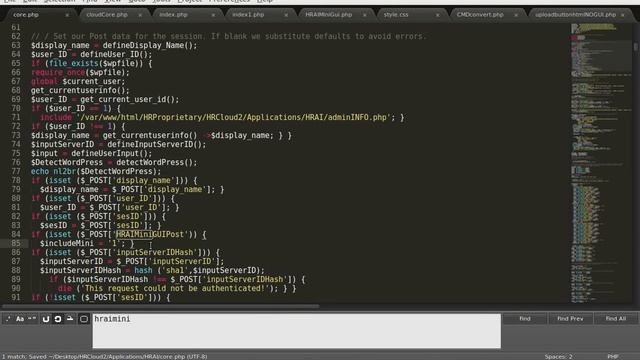Toggle wrap around search option
Screen dimensions: 640x360
coord(58,319)
